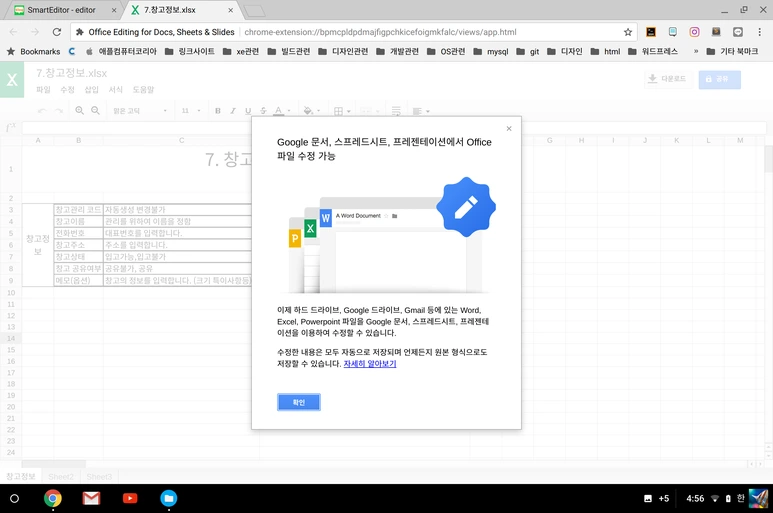Open the 링크사이트 bookmark folder
Viewport: 773px width, 513px height.
click(x=190, y=51)
